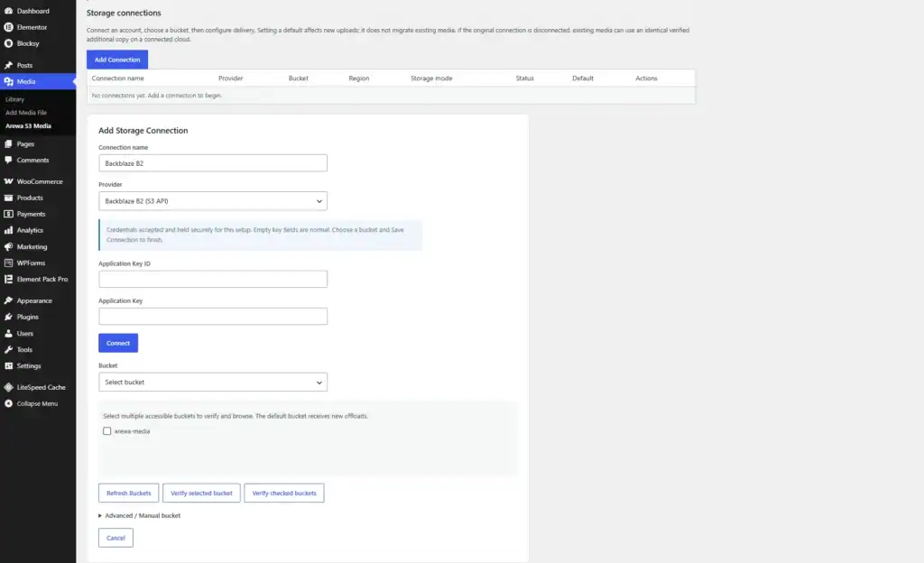
Task: Click the Add Connection button
Action: 117,60
